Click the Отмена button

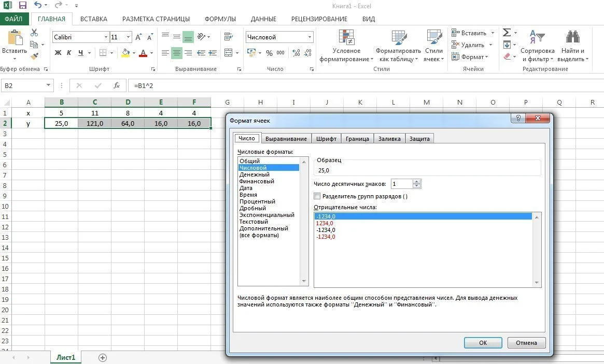point(526,343)
